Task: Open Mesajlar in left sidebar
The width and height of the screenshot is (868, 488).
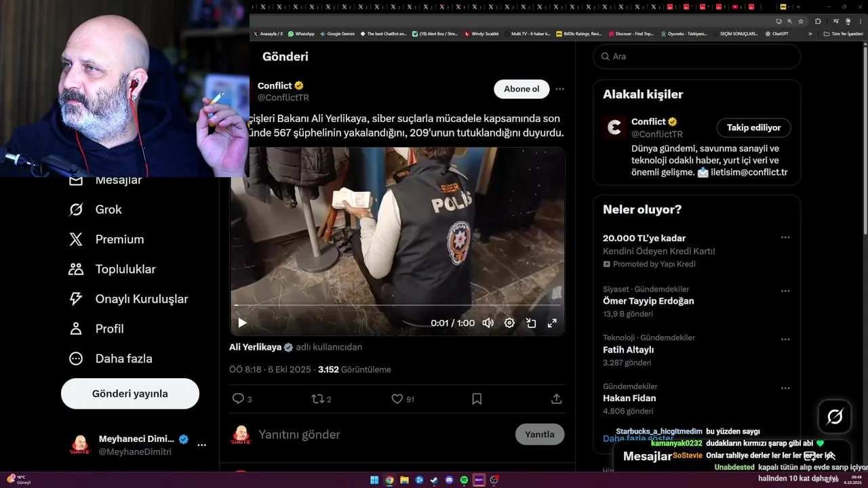Action: coord(105,180)
